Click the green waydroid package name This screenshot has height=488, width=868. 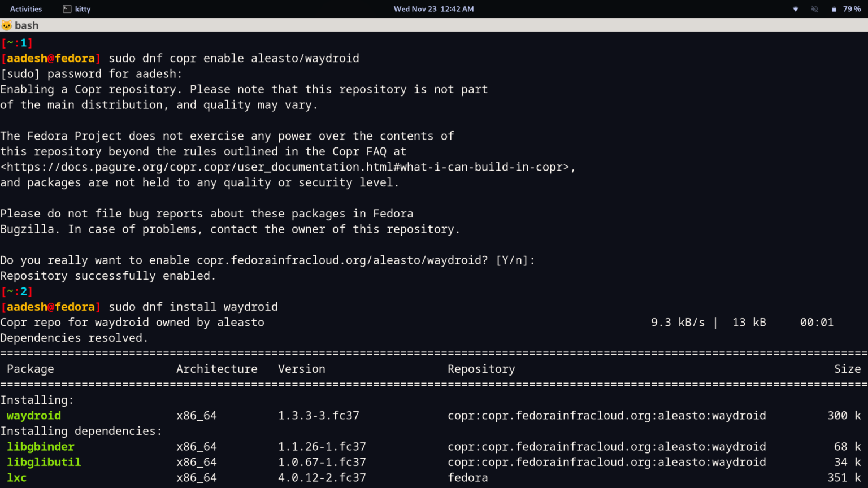(33, 415)
